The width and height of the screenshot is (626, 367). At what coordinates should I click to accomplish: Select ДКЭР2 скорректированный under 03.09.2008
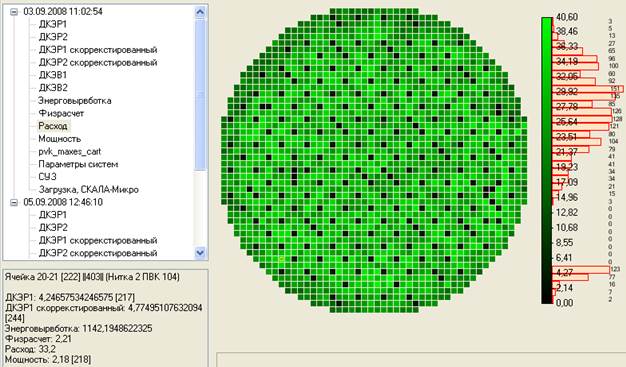pos(98,63)
